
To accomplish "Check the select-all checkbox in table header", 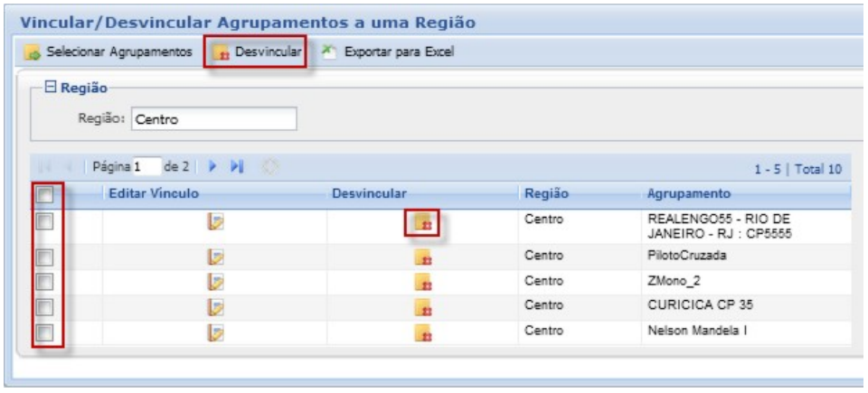I will pyautogui.click(x=45, y=194).
